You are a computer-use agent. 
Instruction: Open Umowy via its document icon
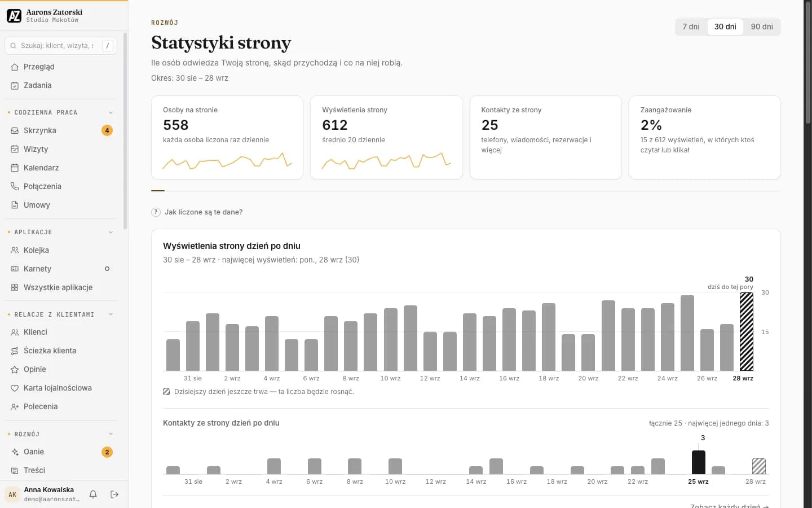point(15,205)
